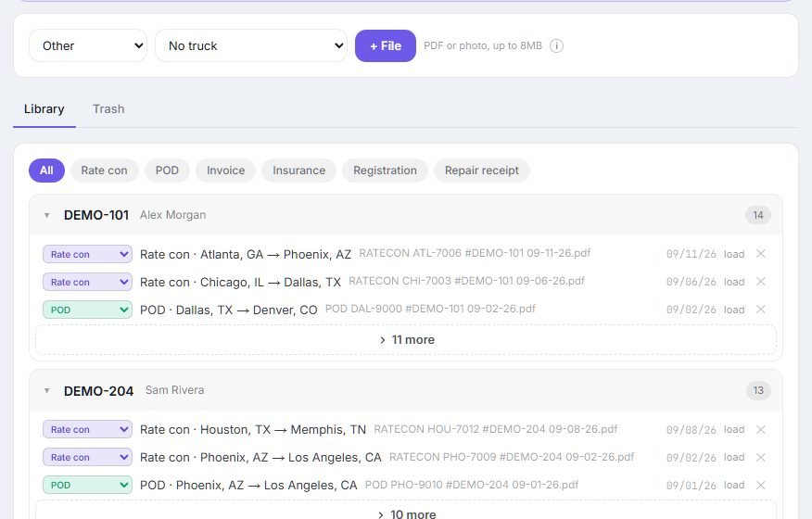Switch to the Trash tab
The height and width of the screenshot is (519, 812).
point(108,108)
